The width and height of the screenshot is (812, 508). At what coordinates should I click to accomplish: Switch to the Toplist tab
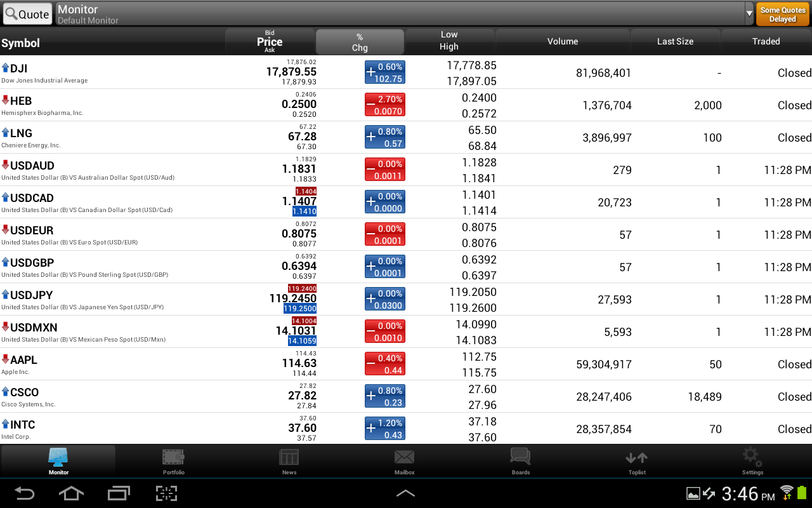[x=637, y=462]
